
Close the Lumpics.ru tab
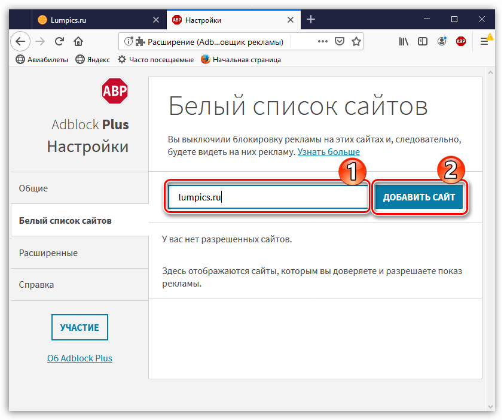[156, 20]
